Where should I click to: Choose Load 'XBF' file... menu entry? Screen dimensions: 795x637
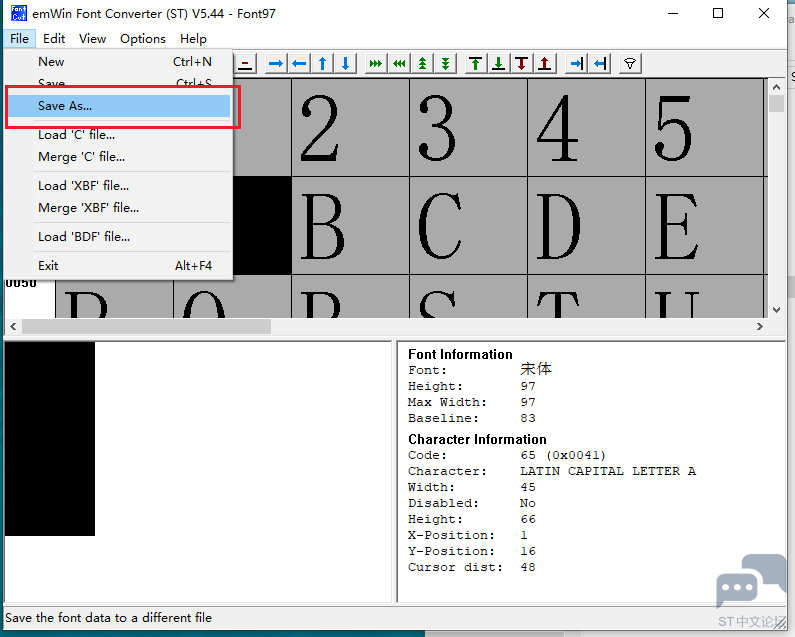coord(120,186)
